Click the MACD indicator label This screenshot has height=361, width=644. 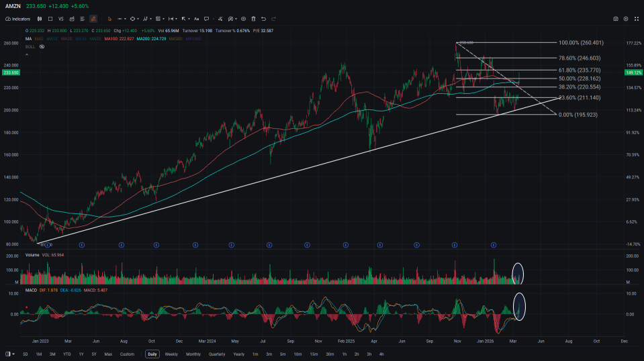coord(31,290)
